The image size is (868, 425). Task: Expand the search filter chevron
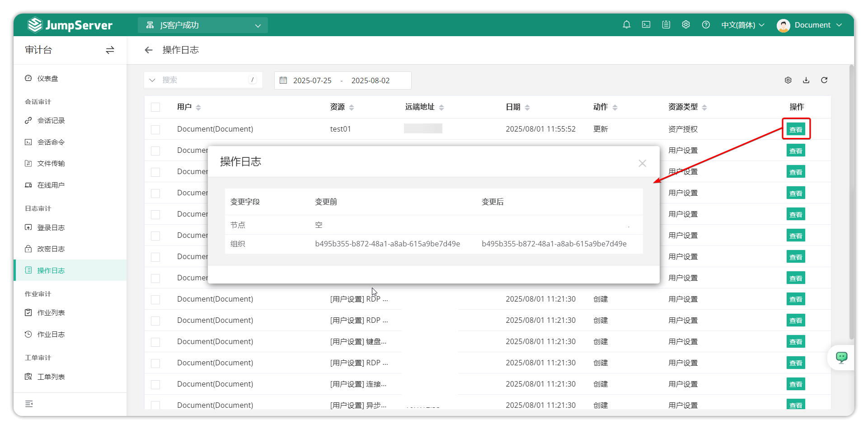coord(152,80)
